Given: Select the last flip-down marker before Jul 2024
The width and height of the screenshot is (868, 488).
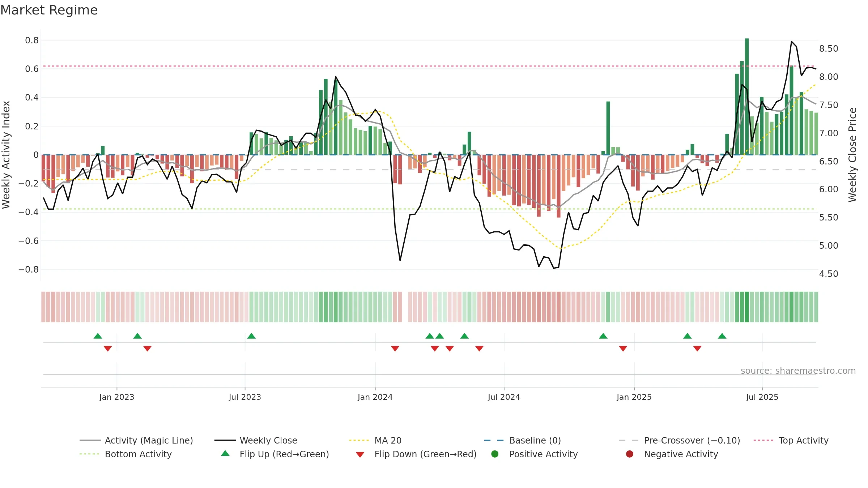Looking at the screenshot, I should coord(479,348).
